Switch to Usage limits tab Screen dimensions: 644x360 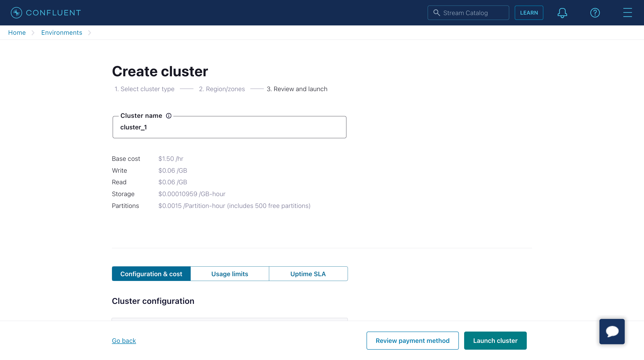tap(230, 274)
